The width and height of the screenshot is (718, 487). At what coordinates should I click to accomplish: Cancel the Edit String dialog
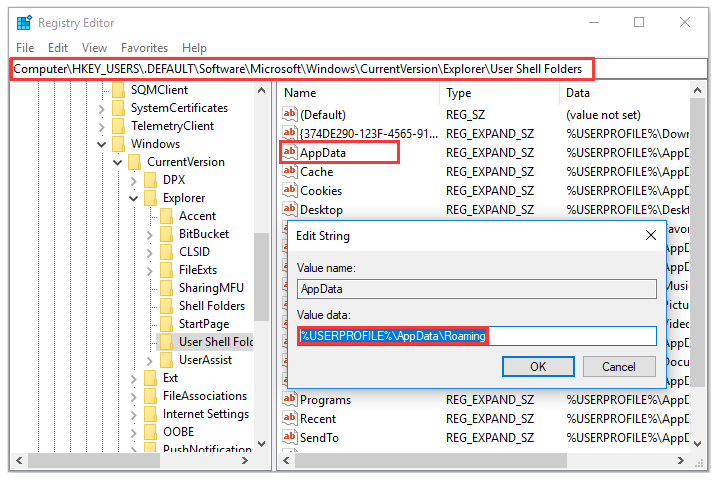(619, 367)
